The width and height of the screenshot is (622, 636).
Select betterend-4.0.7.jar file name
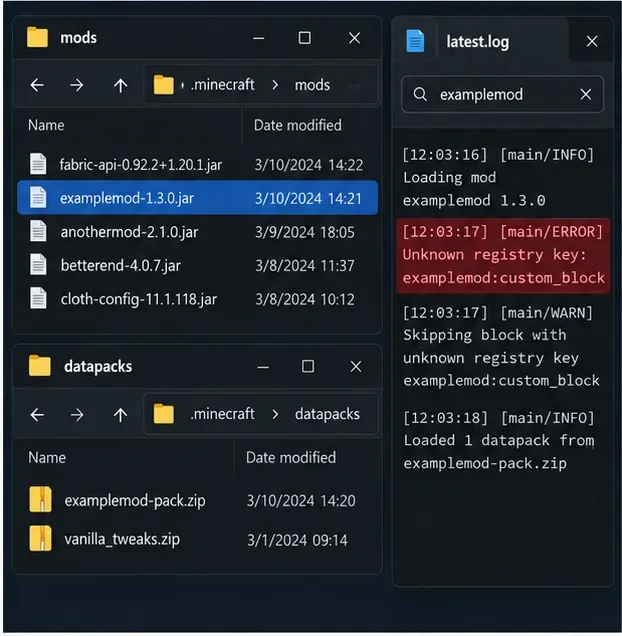pos(121,266)
